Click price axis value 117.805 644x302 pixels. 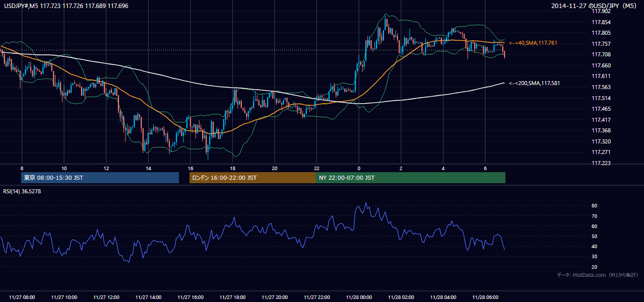[601, 33]
